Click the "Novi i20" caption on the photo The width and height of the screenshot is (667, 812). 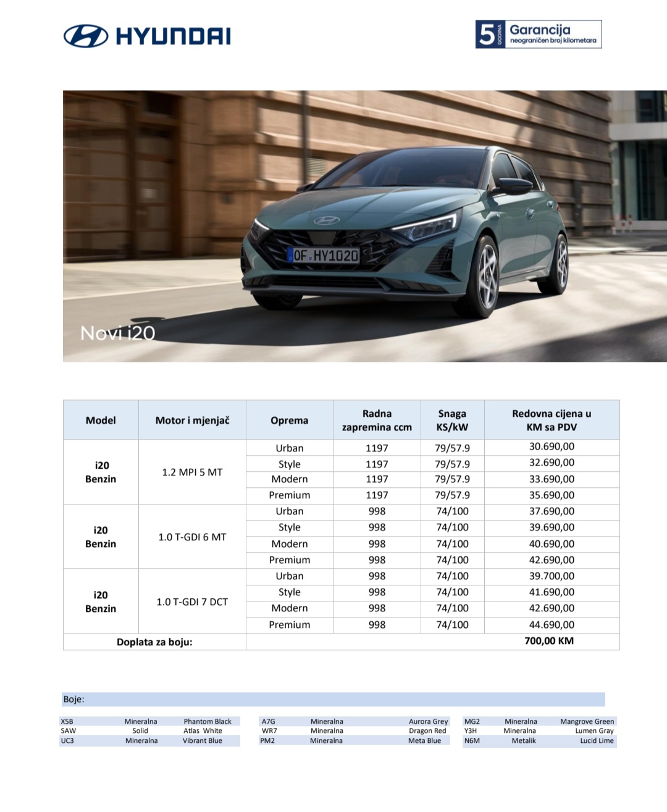[118, 333]
